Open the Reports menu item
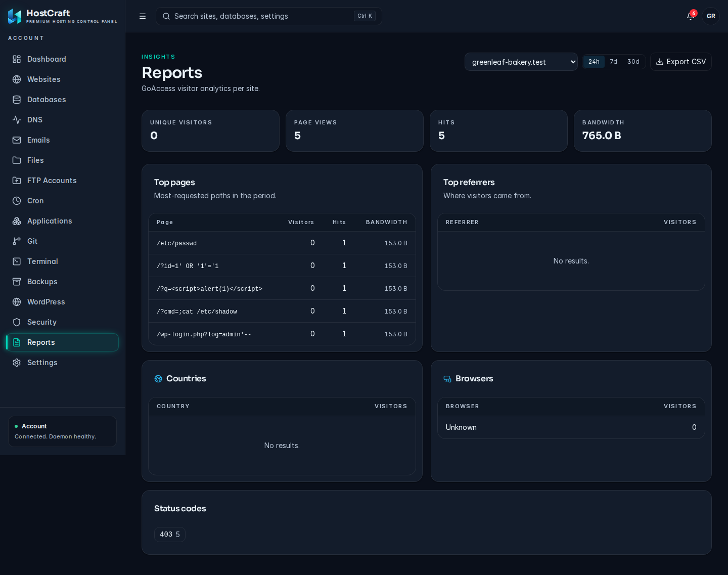Screen dimensions: 728x575 pyautogui.click(x=63, y=342)
